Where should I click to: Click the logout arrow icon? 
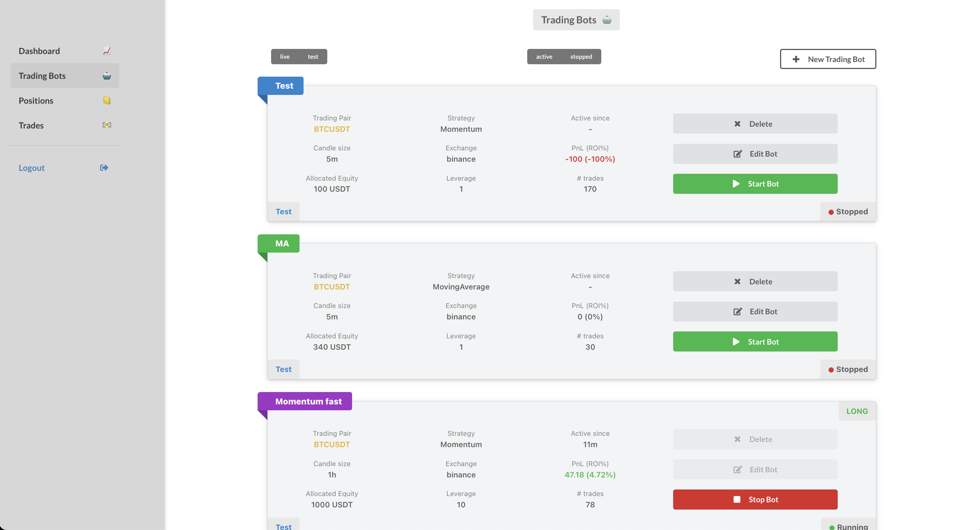pyautogui.click(x=104, y=168)
